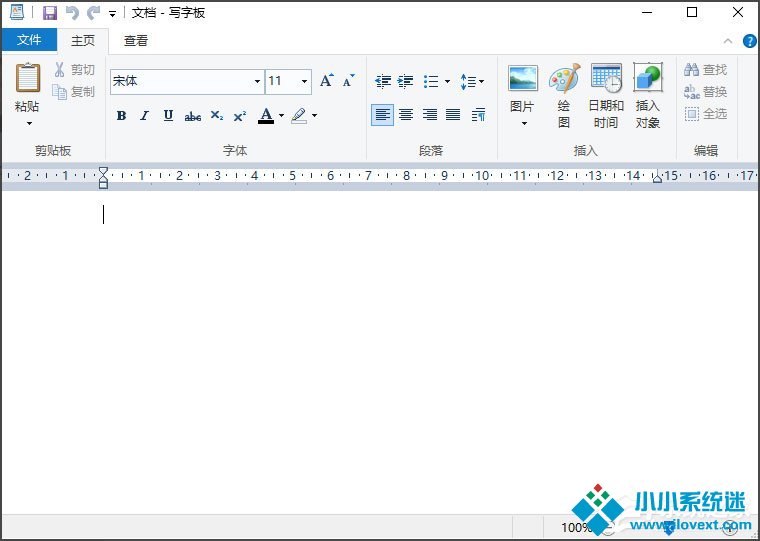Click the Save icon in quick access toolbar
The image size is (760, 541).
50,13
